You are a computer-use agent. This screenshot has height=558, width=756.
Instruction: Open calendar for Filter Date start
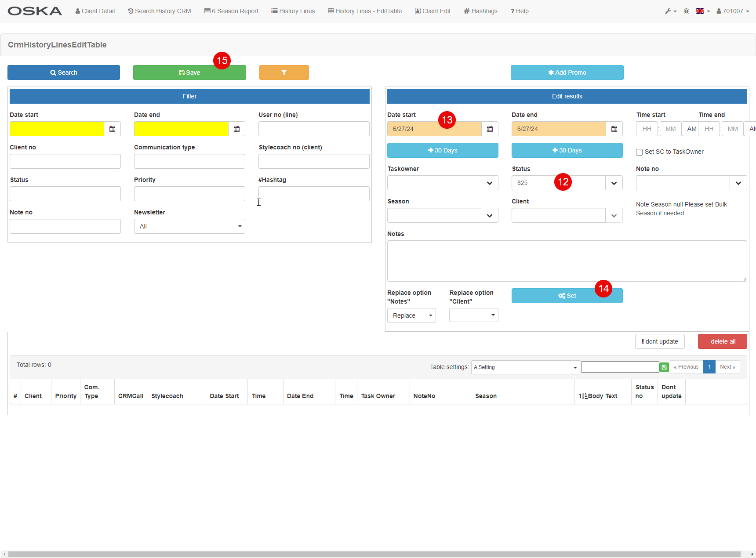click(112, 129)
